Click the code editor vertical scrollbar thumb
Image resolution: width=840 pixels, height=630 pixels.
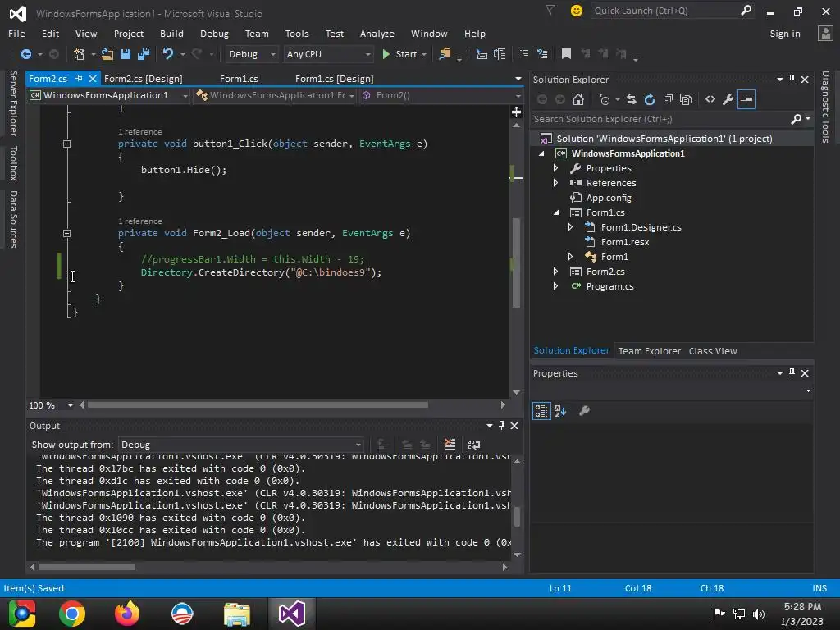tap(517, 262)
